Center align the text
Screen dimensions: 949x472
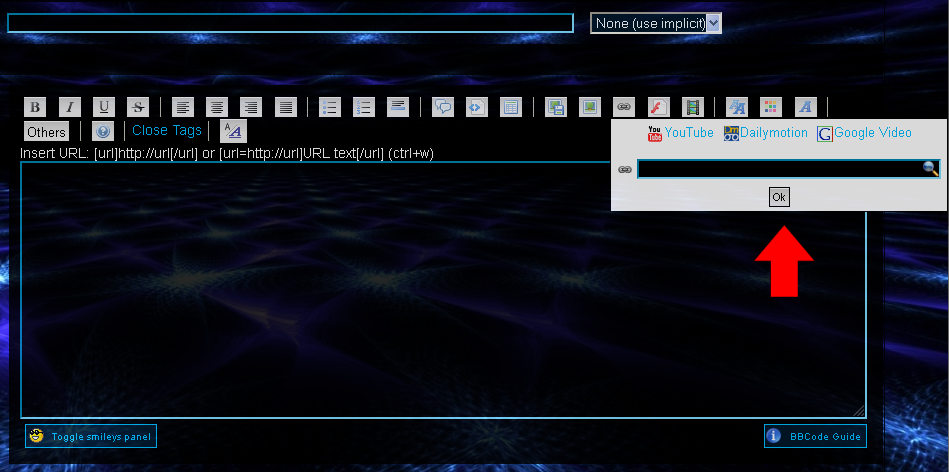[217, 108]
